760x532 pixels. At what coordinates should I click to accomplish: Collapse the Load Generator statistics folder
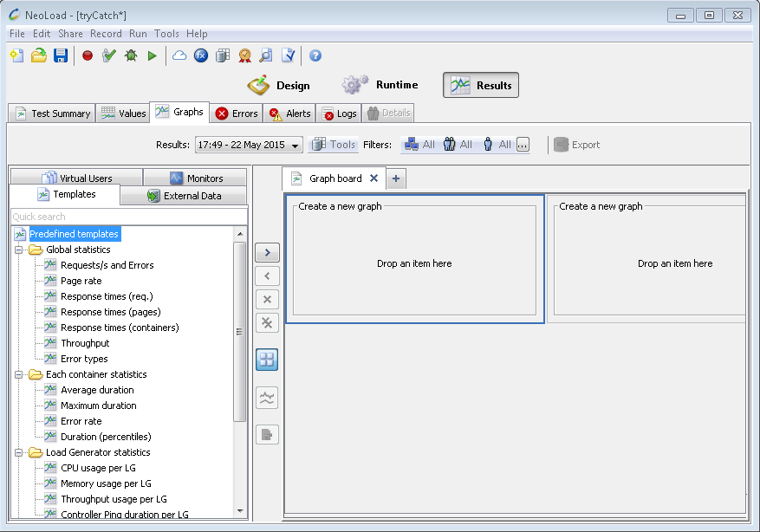[x=18, y=452]
